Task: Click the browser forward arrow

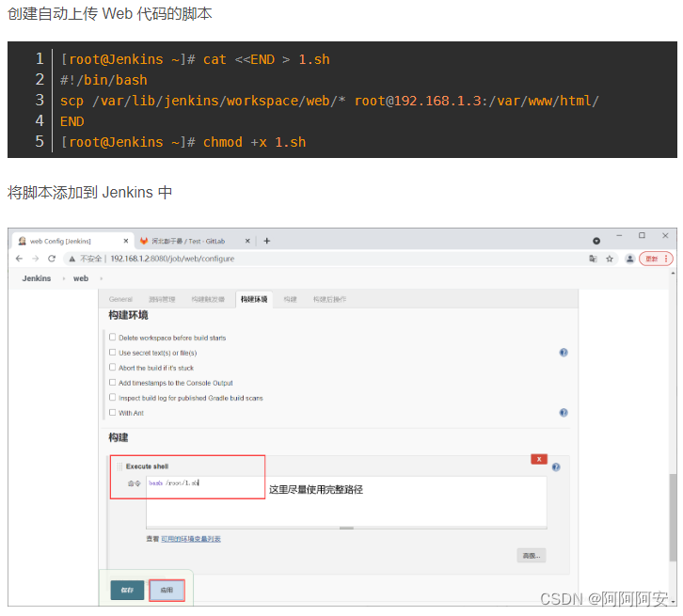Action: 36,259
